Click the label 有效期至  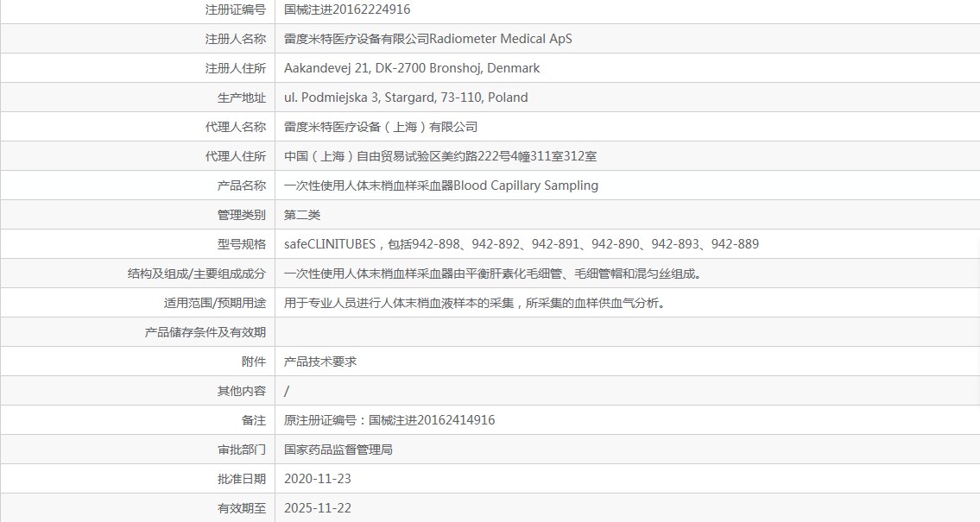pyautogui.click(x=242, y=508)
